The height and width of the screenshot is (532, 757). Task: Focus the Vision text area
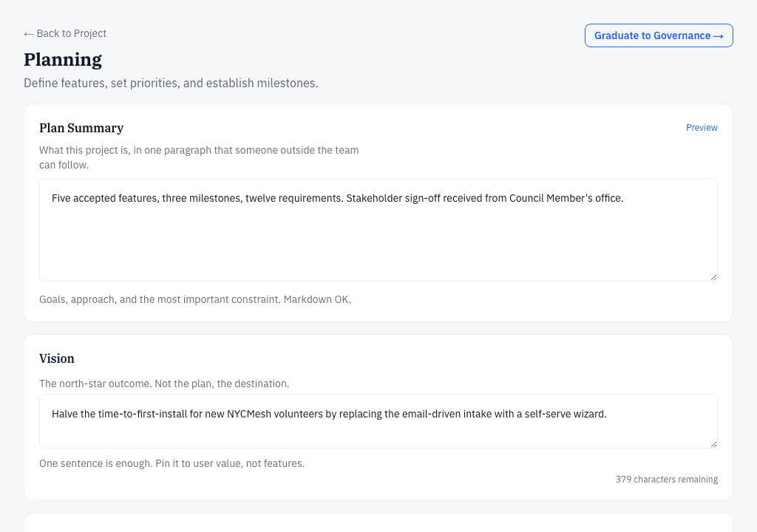[378, 421]
